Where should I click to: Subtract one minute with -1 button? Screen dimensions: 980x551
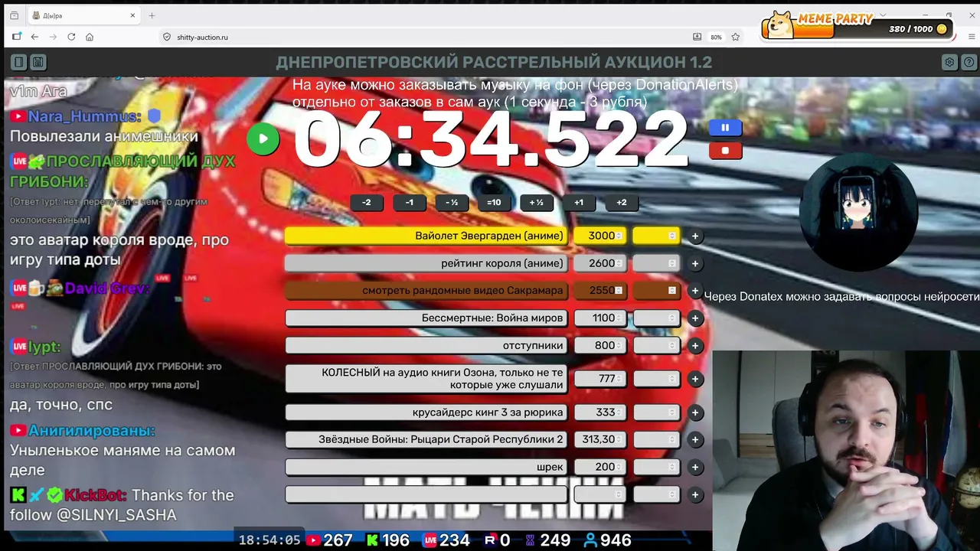coord(410,203)
